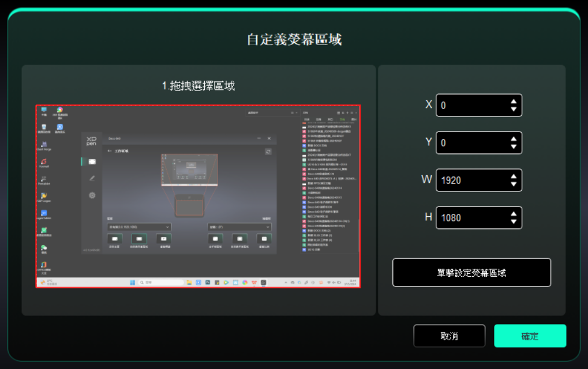The width and height of the screenshot is (588, 369).
Task: Focus the H field showing 1080
Action: [x=470, y=218]
